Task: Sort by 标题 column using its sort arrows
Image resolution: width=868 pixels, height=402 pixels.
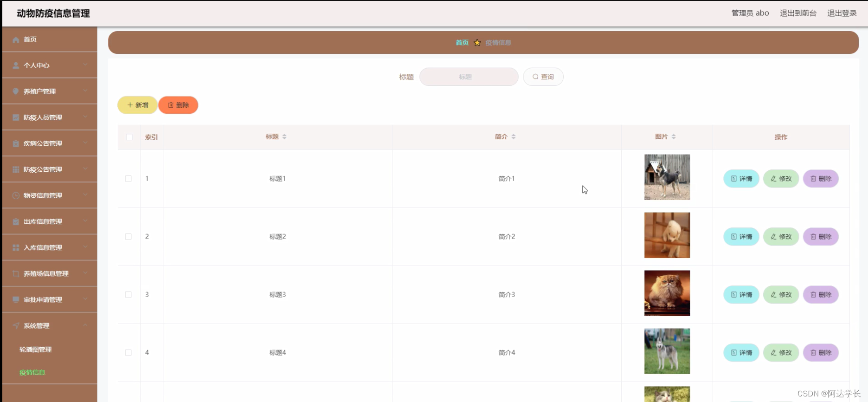Action: [x=284, y=136]
